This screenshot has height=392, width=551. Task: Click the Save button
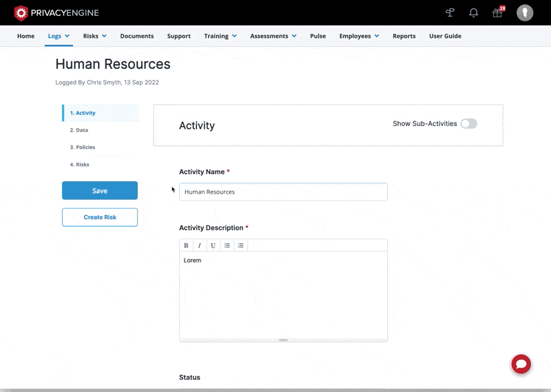(100, 191)
